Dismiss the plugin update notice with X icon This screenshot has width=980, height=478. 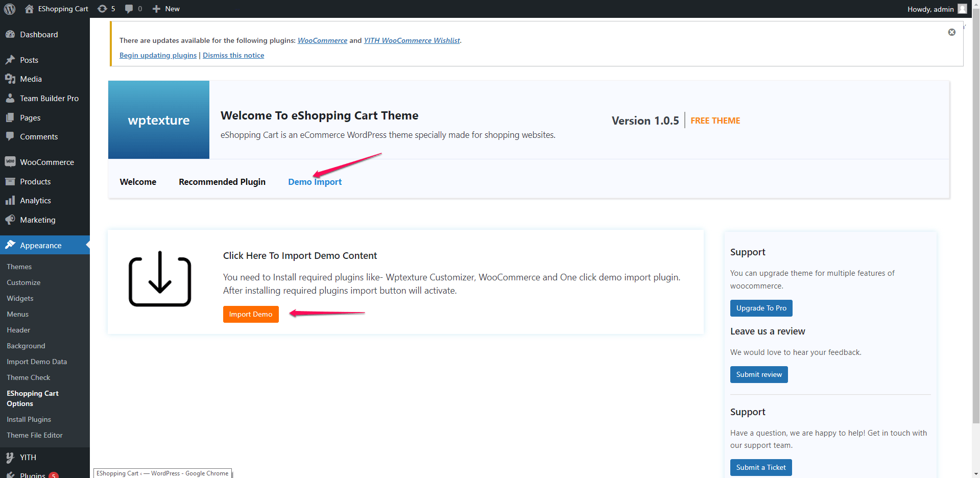click(x=952, y=32)
